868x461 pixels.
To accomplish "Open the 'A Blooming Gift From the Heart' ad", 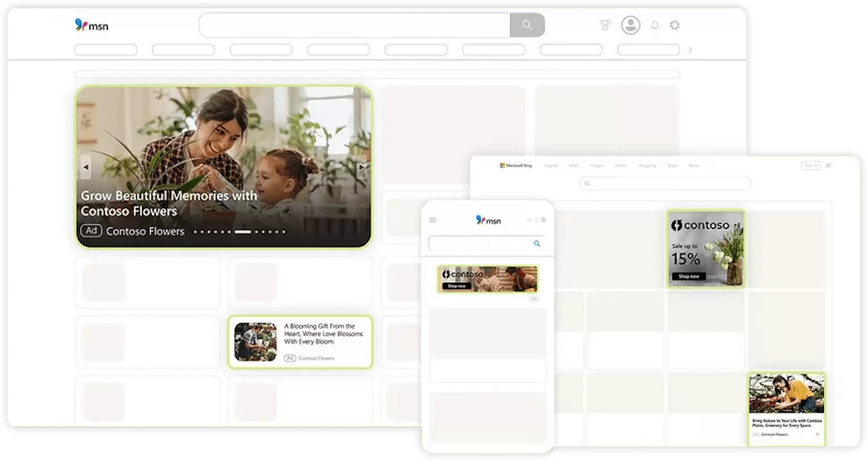I will tap(300, 342).
